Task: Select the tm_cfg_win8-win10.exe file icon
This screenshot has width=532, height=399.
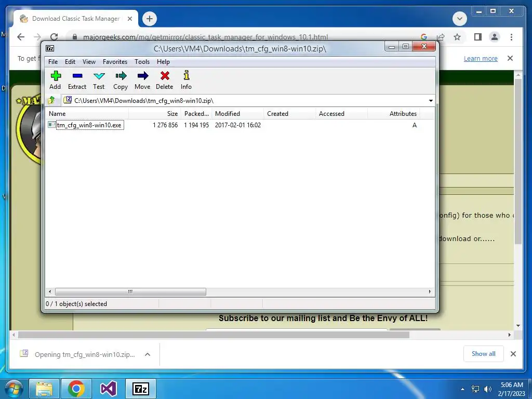Action: tap(51, 125)
